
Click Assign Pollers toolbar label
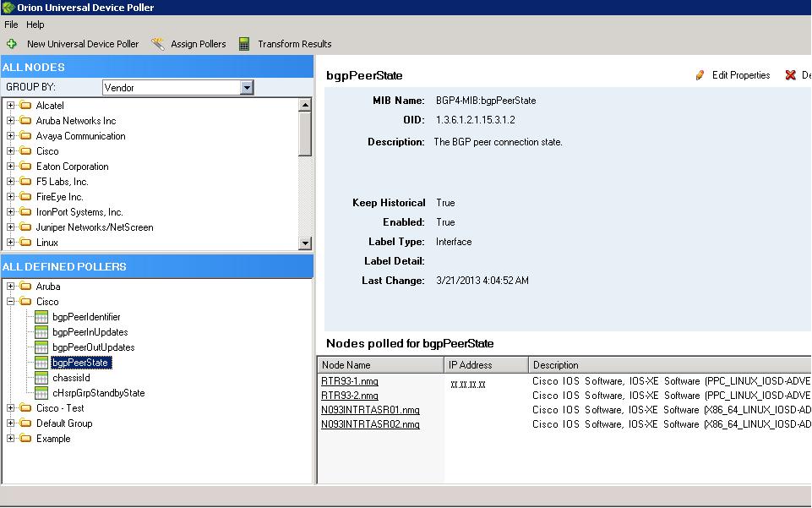click(199, 44)
